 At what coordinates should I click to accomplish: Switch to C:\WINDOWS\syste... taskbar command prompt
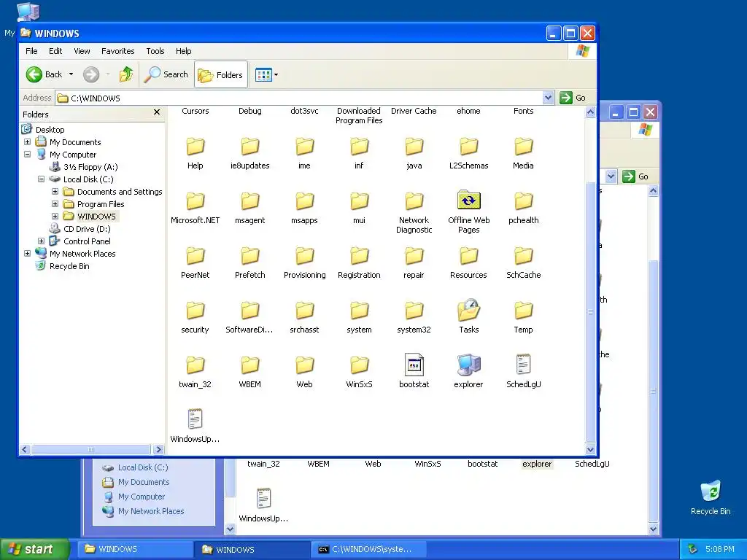(x=370, y=550)
